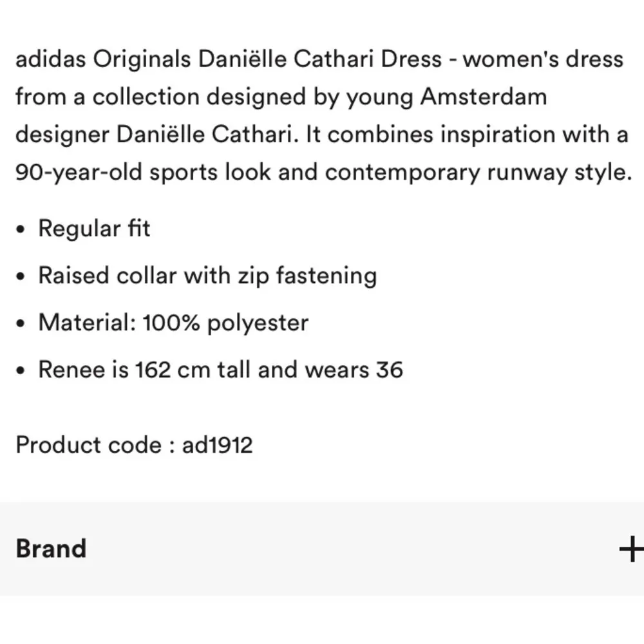
Task: Select the Brand section label
Action: click(52, 548)
